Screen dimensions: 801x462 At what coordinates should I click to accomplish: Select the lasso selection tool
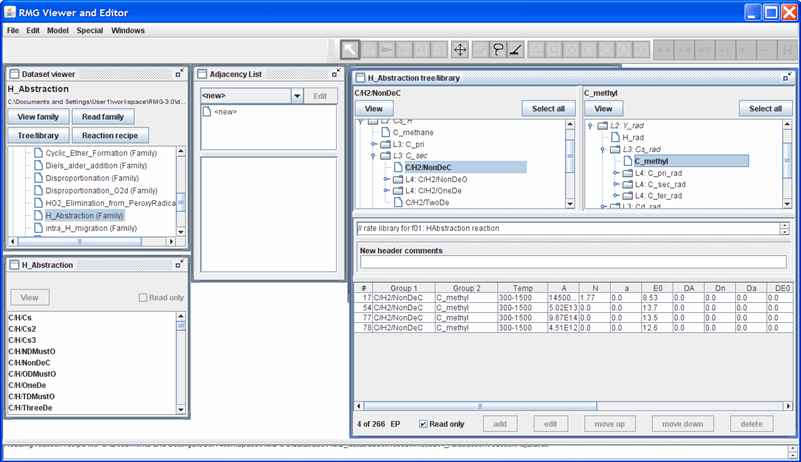pos(498,50)
